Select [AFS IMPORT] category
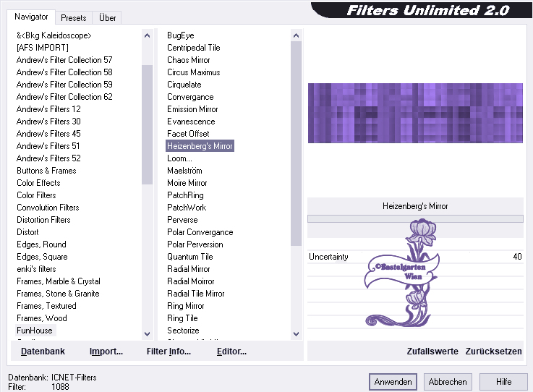Screen dimensions: 533x392 (x=43, y=48)
